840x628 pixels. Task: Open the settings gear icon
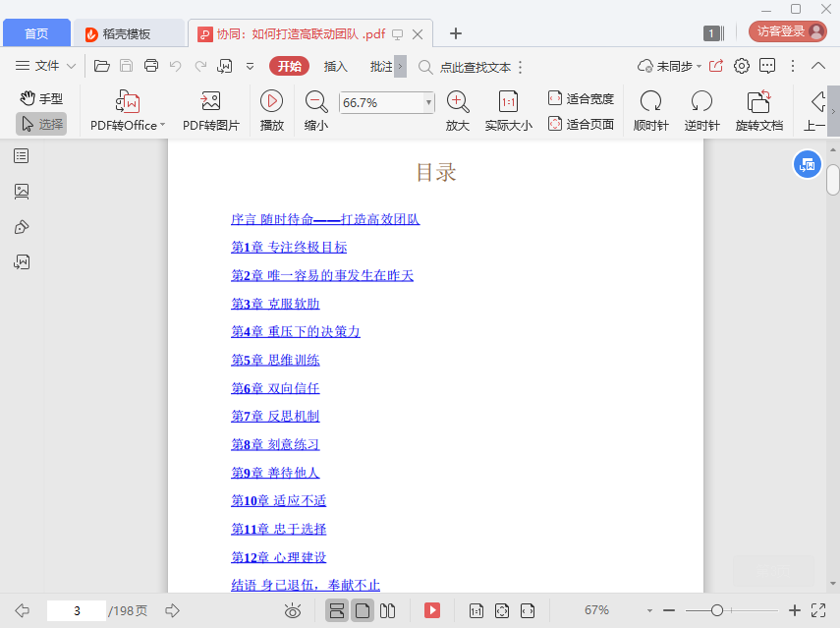pos(742,66)
